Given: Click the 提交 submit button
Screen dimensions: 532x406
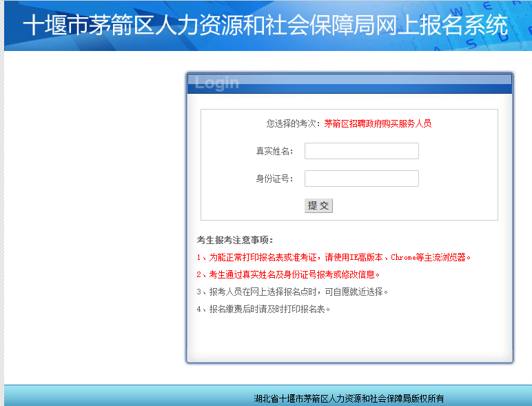Looking at the screenshot, I should click(318, 205).
